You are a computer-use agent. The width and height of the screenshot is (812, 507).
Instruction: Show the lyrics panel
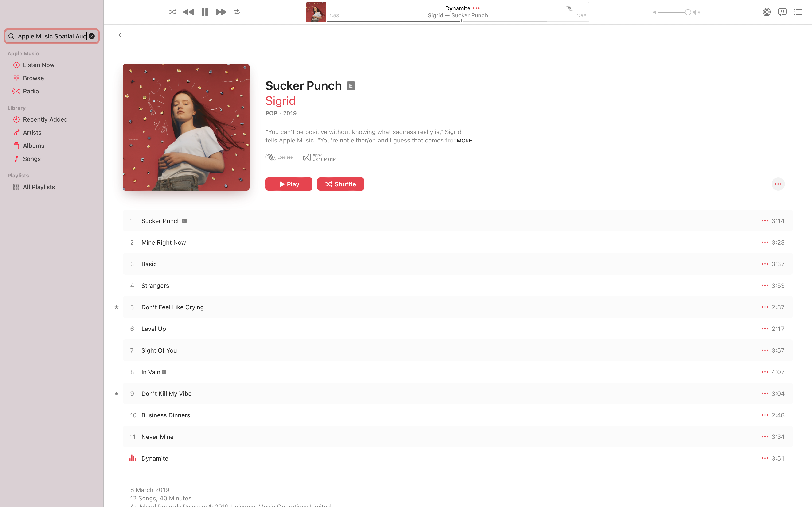pos(782,12)
